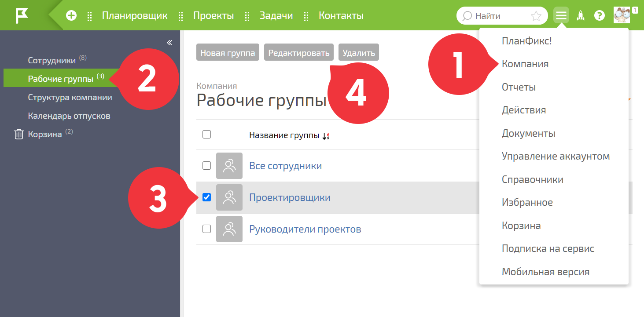
Task: Click group avatar icon for Все сотрудники
Action: (229, 166)
